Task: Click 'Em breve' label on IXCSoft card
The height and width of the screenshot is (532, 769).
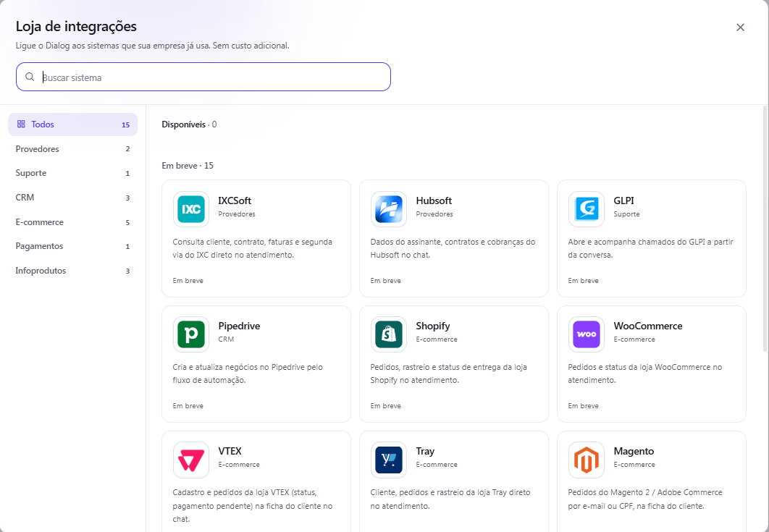Action: pos(188,281)
